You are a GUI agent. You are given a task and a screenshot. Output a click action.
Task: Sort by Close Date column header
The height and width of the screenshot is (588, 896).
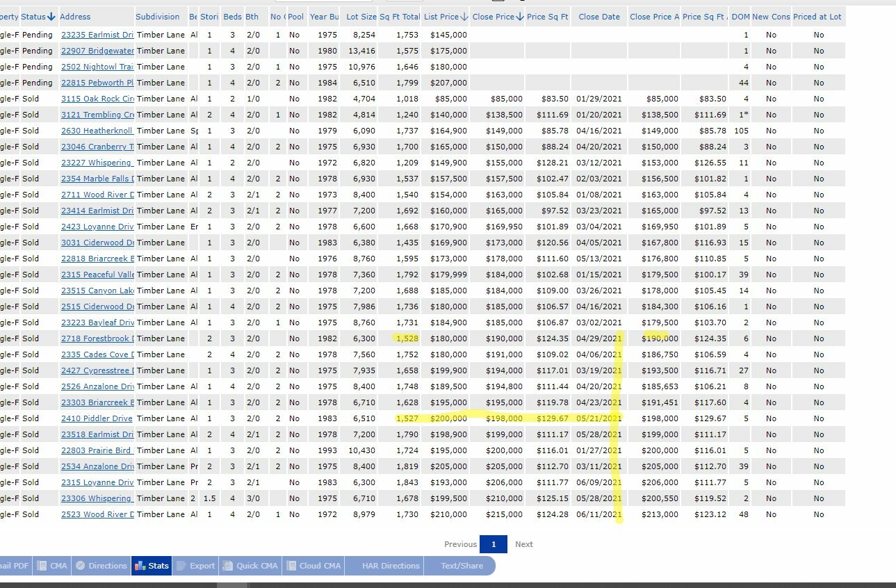(598, 17)
